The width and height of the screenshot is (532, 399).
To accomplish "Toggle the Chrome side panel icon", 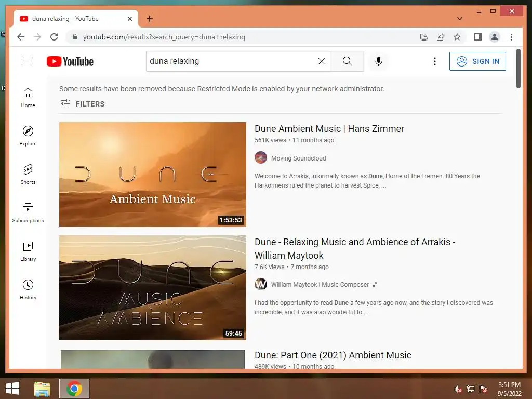I will pos(478,37).
